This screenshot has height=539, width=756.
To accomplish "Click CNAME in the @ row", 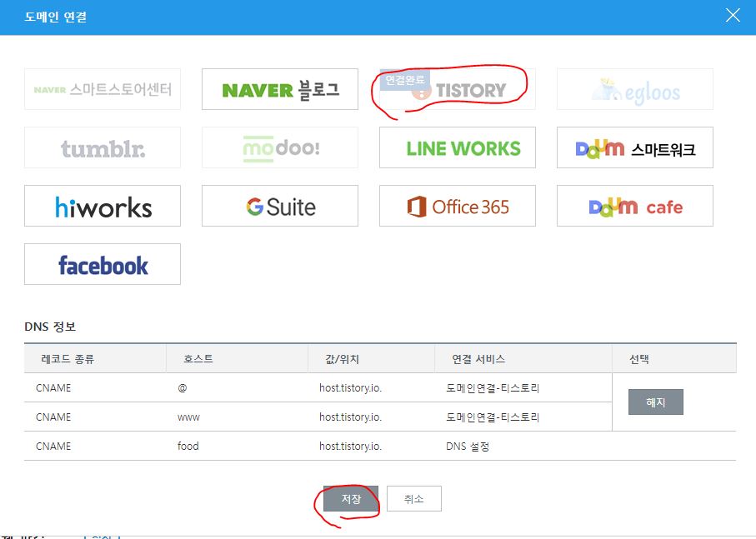I will [53, 387].
